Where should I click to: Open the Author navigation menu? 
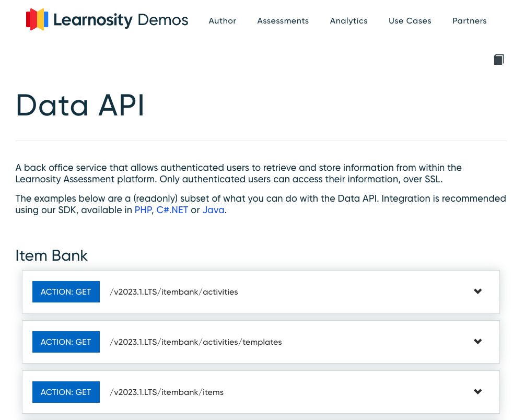222,21
